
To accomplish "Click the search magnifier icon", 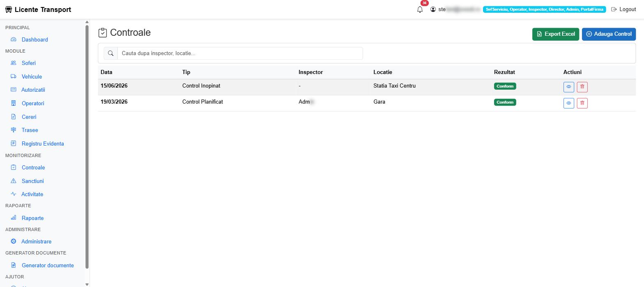I will click(x=110, y=53).
